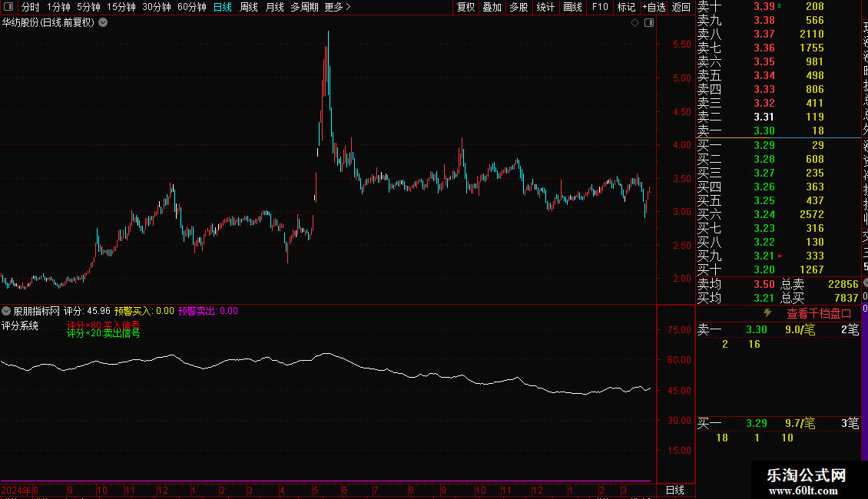Select the 卖十 3.39 order row

point(778,7)
